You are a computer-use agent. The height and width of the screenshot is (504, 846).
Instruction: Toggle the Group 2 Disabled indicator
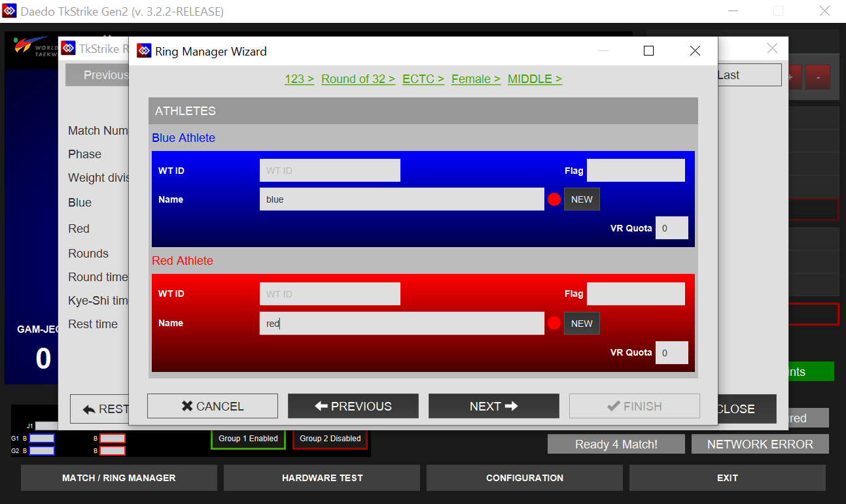pyautogui.click(x=330, y=439)
